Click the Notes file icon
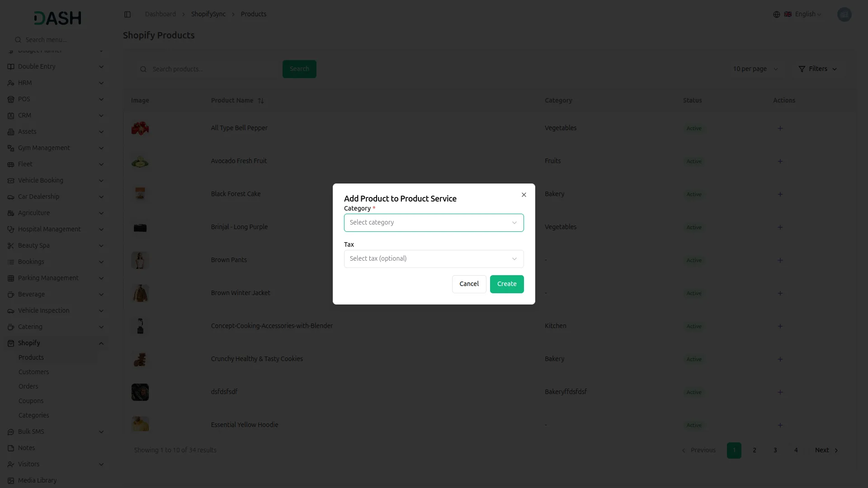 pos(11,448)
